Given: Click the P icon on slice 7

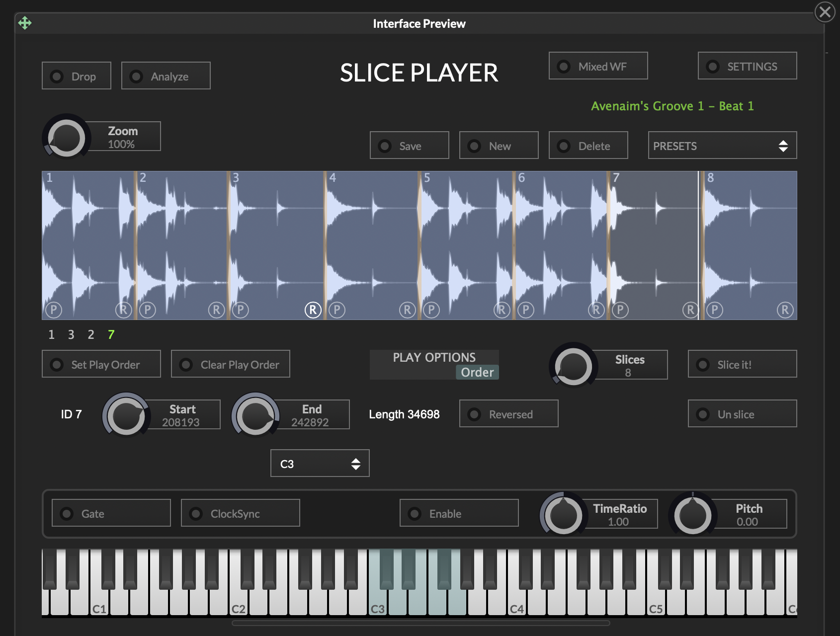Looking at the screenshot, I should pyautogui.click(x=620, y=310).
